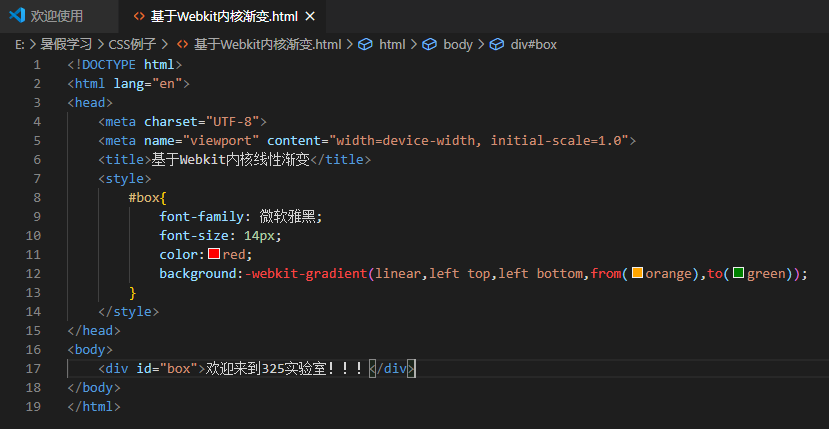Open the 暑假学习 breadcrumb folder
Viewport: 829px width, 429px height.
66,45
